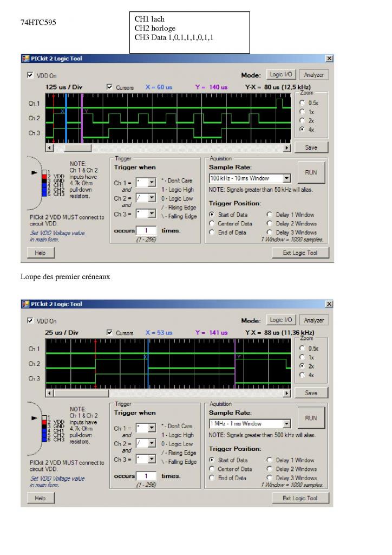Click the PICkit icon in the lower window title bar
Screen dimensions: 392x555
pos(25,304)
